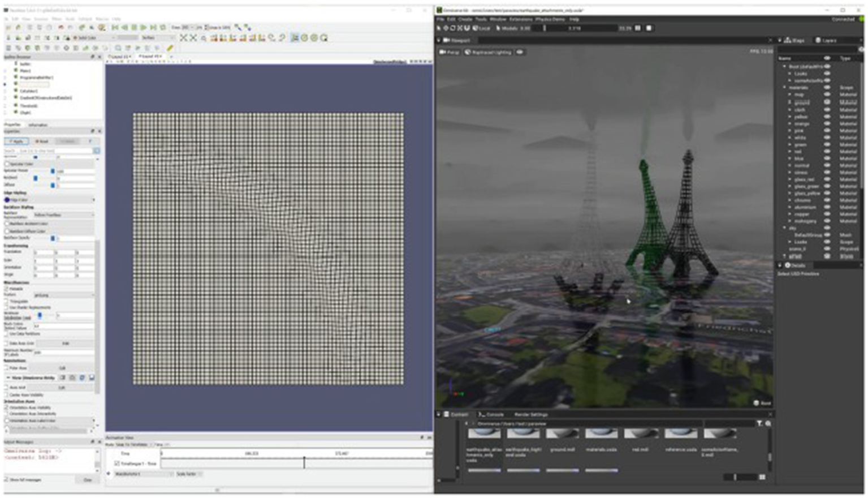Image resolution: width=868 pixels, height=498 pixels.
Task: Jump to the first frame in ParaView
Action: [x=115, y=27]
